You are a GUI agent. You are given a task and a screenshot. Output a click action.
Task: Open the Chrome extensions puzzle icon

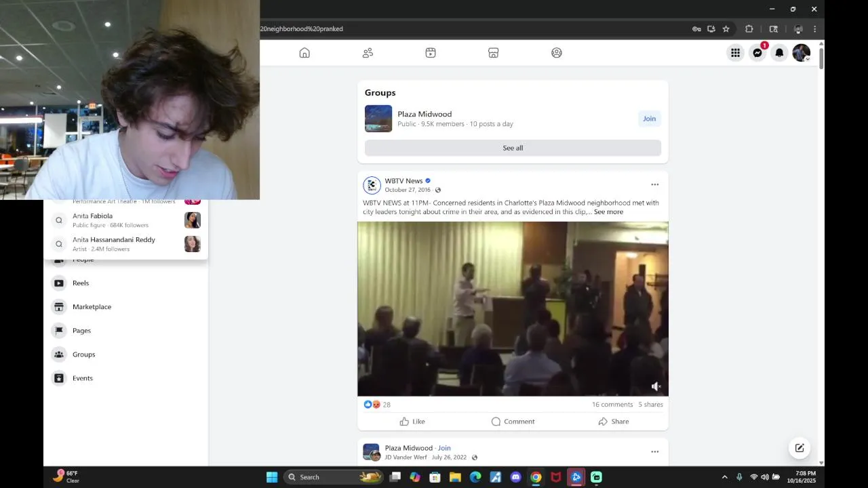point(749,29)
